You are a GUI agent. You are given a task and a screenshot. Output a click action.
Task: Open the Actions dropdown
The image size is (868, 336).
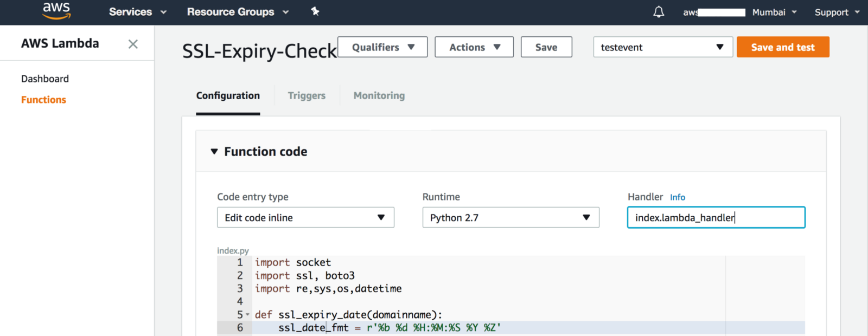coord(474,47)
